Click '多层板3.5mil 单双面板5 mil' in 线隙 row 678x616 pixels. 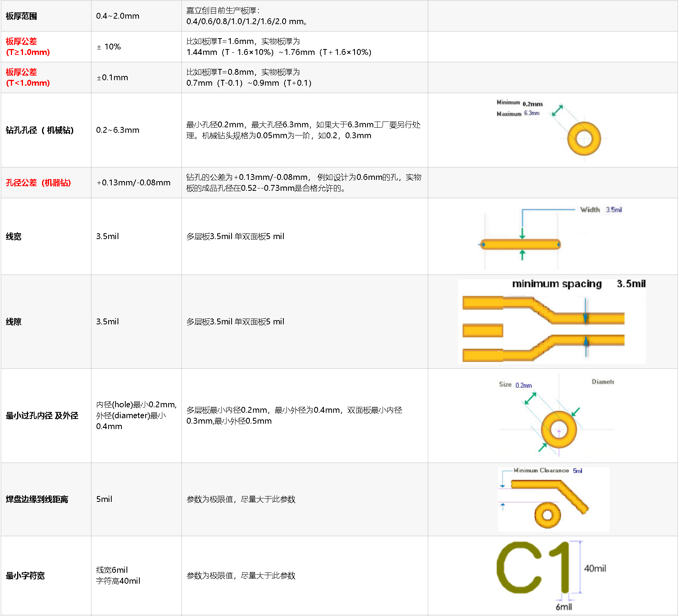coord(235,322)
